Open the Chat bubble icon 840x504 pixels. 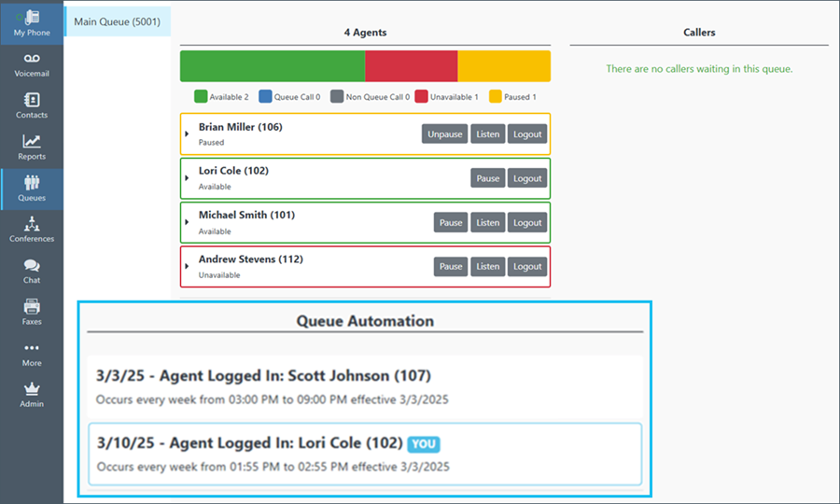(x=32, y=271)
